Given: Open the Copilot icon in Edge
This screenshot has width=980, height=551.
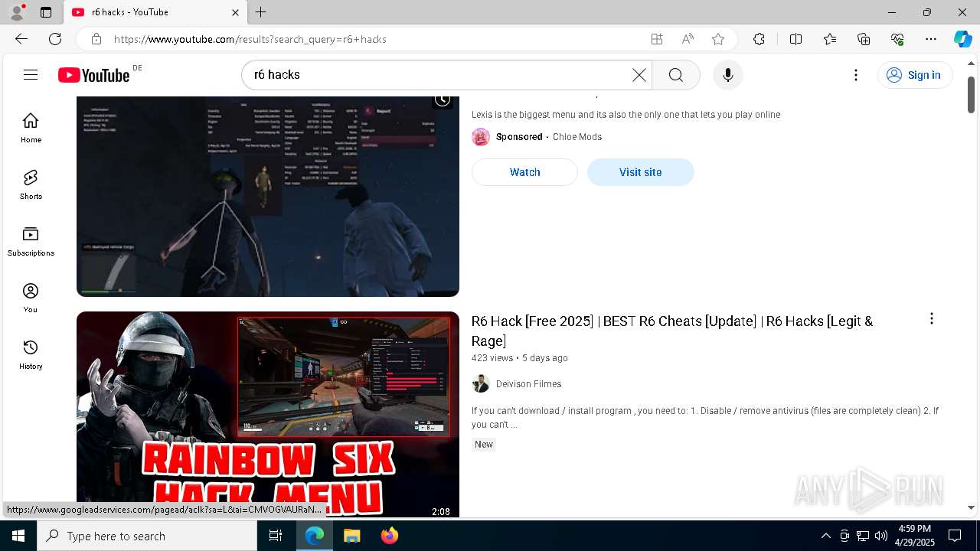Looking at the screenshot, I should [962, 39].
